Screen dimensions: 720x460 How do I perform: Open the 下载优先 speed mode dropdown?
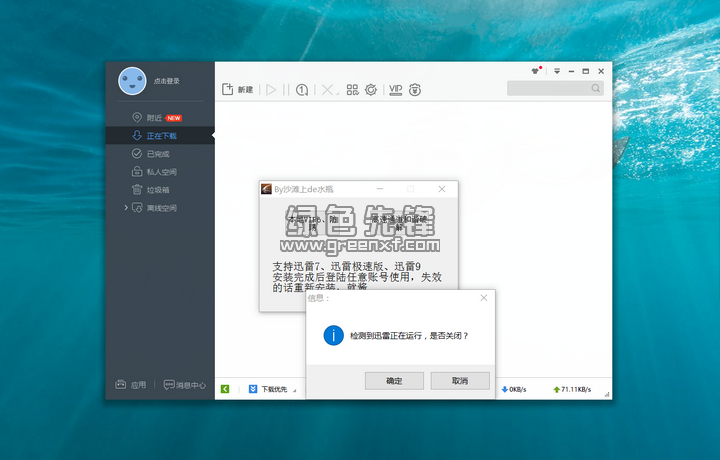tap(273, 389)
